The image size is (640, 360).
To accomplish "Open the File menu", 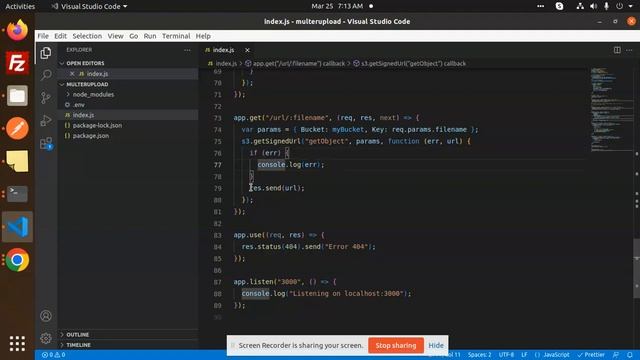I will [x=43, y=36].
